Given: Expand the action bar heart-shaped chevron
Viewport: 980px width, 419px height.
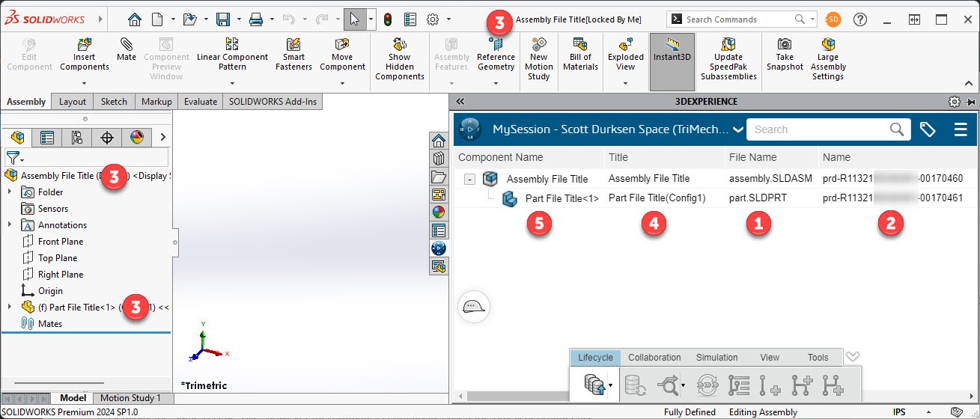Looking at the screenshot, I should click(852, 357).
